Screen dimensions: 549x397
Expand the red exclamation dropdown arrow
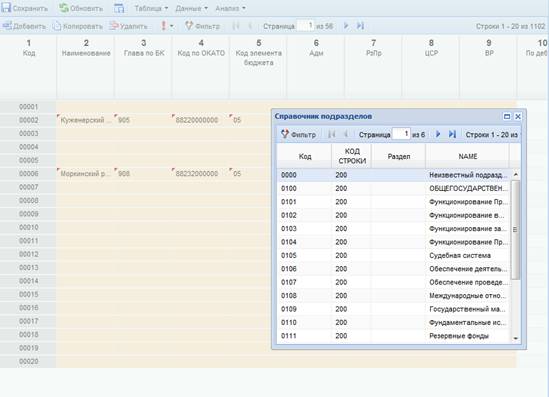pyautogui.click(x=172, y=26)
